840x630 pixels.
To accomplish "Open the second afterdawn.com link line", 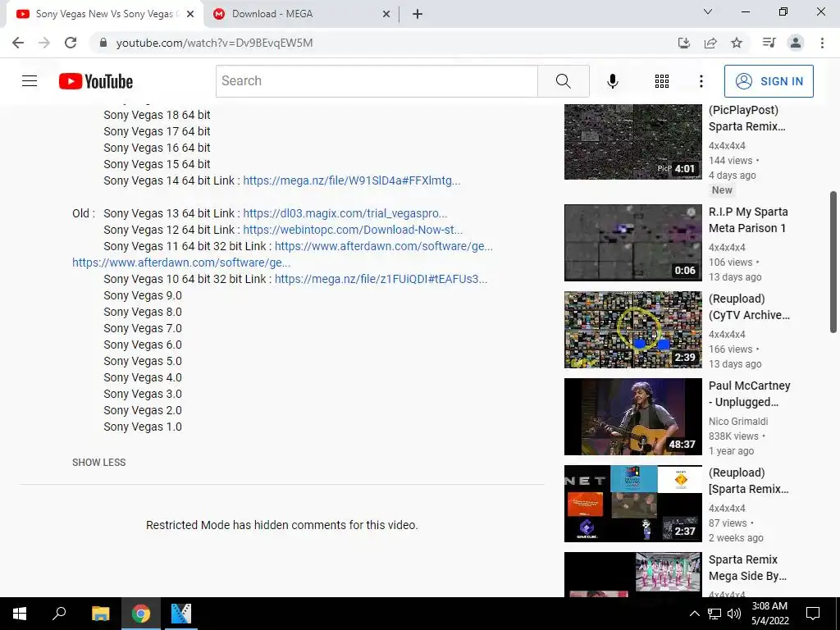I will click(181, 262).
